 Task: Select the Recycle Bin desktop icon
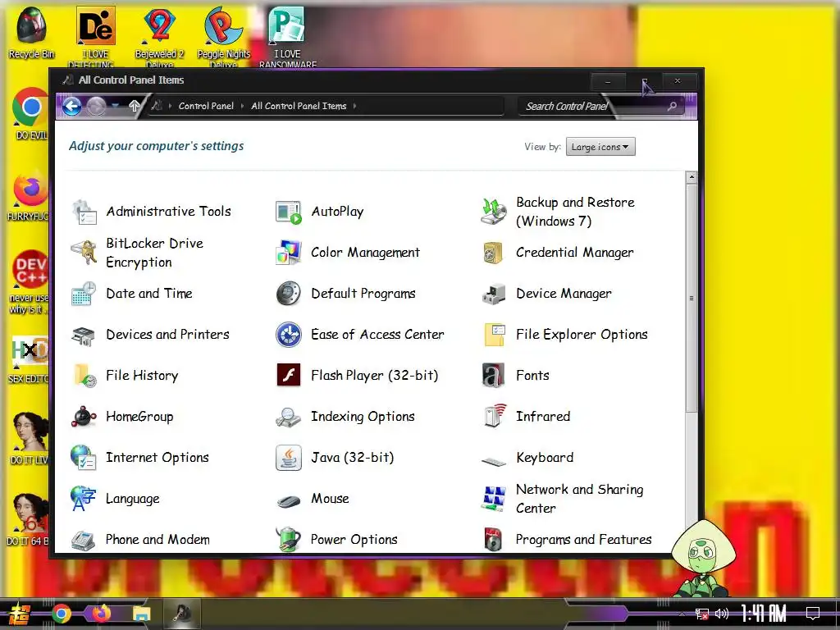click(x=31, y=32)
